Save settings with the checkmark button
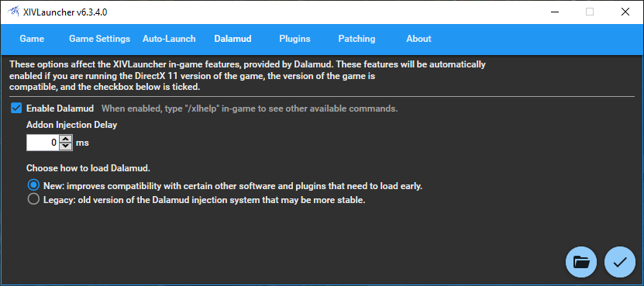This screenshot has width=644, height=286. tap(620, 262)
